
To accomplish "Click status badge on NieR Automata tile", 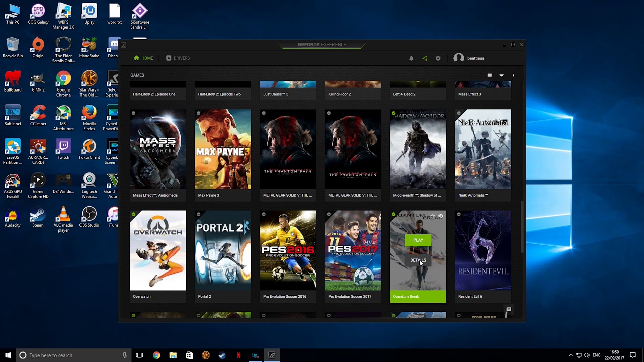I will pos(458,113).
